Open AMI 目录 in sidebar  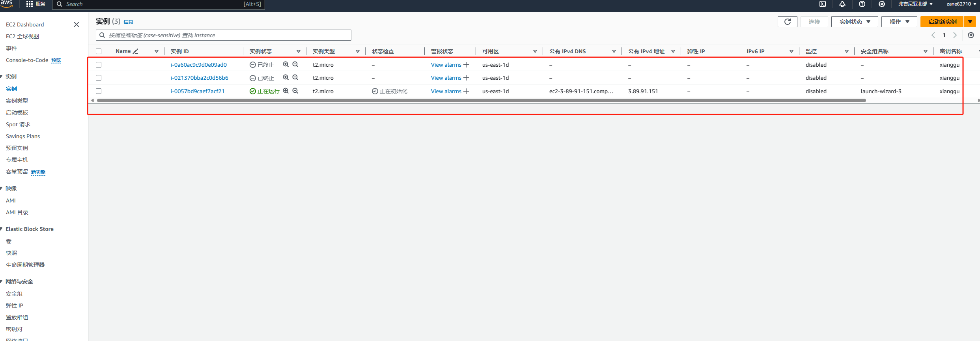(17, 212)
